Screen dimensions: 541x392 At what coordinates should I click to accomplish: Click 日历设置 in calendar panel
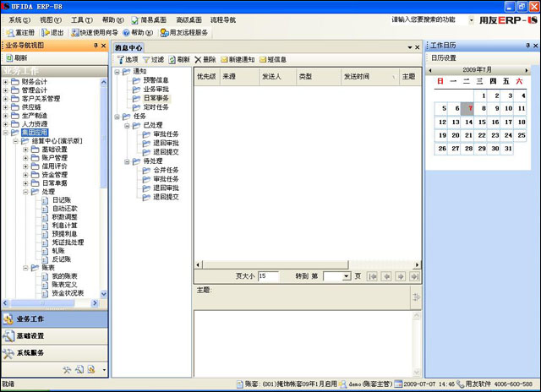point(444,58)
